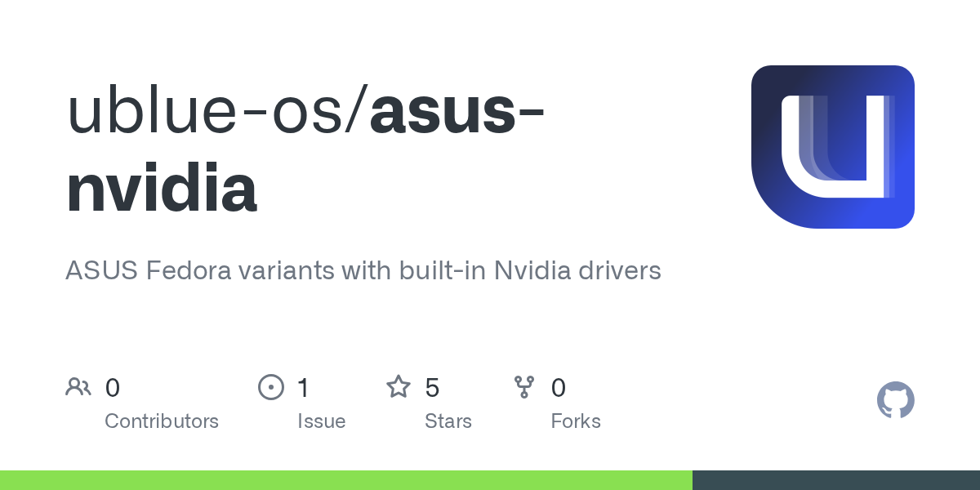
Task: Select the Contributors label
Action: click(x=162, y=421)
